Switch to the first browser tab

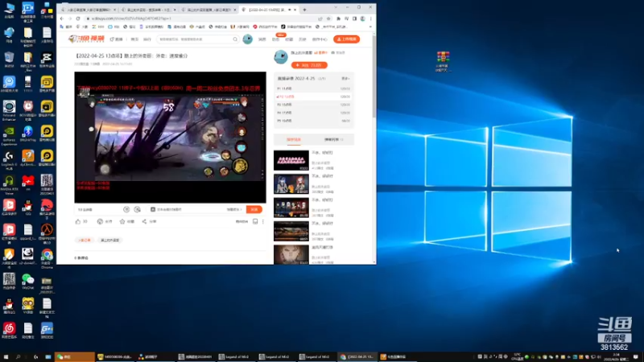click(88, 10)
